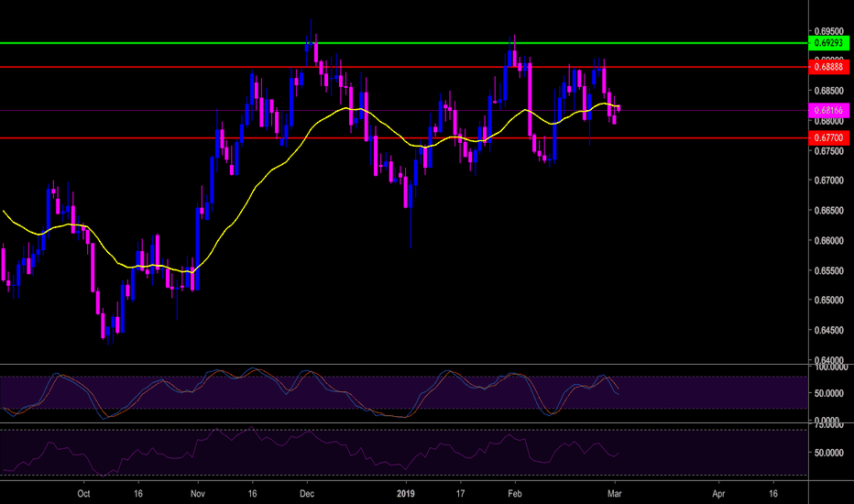Select the purple RSI line in bottom pane
This screenshot has width=854, height=504.
pos(311,451)
